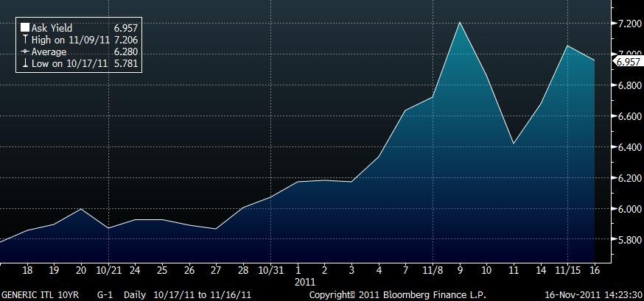Click the white Ask Yield legend swatch
Image resolution: width=644 pixels, height=301 pixels.
tap(25, 28)
